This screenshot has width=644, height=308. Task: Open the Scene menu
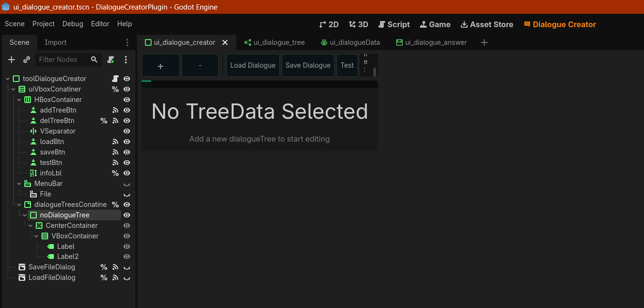click(x=15, y=24)
